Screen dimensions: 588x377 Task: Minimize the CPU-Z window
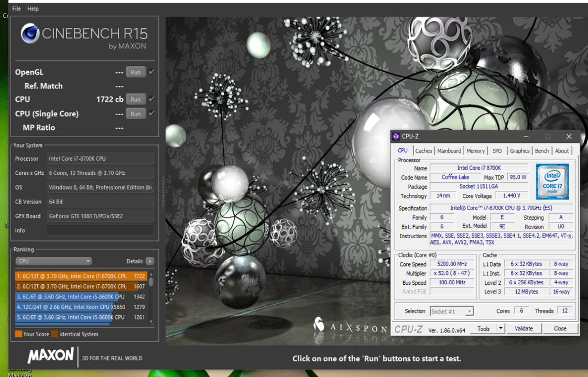[x=526, y=137]
